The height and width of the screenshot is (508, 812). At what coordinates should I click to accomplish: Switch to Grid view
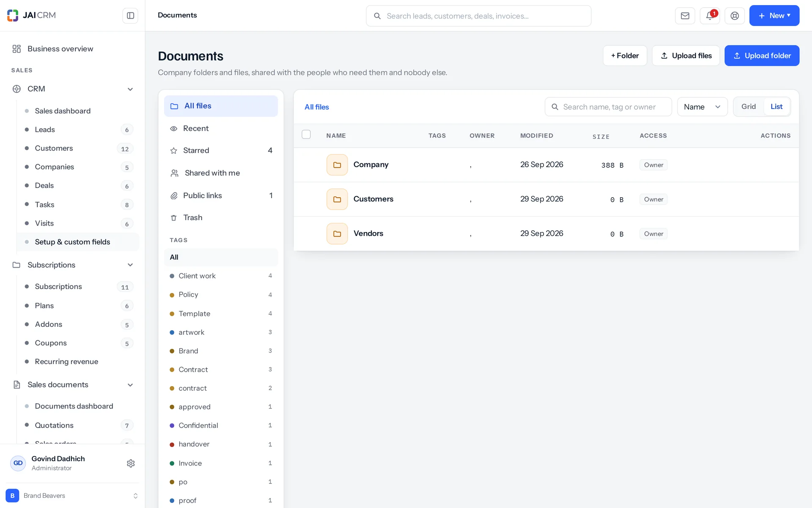point(748,107)
